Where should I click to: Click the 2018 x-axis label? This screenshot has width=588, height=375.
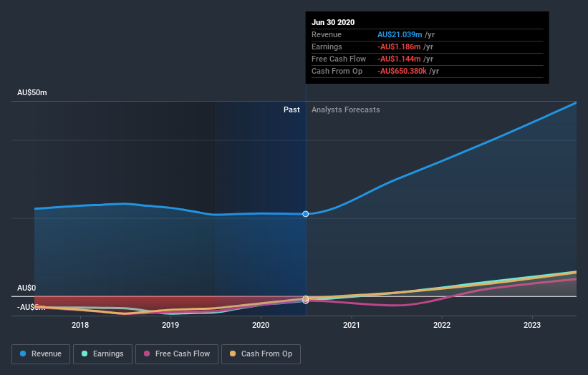click(x=80, y=325)
